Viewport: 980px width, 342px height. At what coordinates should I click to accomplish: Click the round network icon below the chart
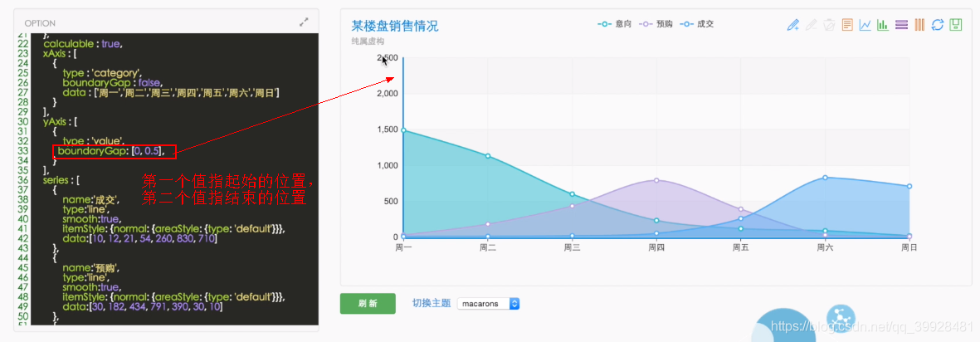tap(840, 318)
